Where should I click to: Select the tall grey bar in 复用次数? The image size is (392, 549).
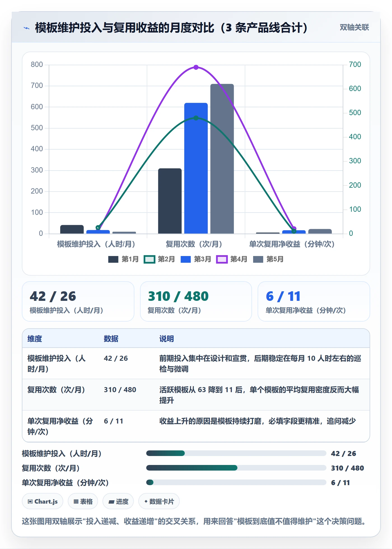coord(222,159)
